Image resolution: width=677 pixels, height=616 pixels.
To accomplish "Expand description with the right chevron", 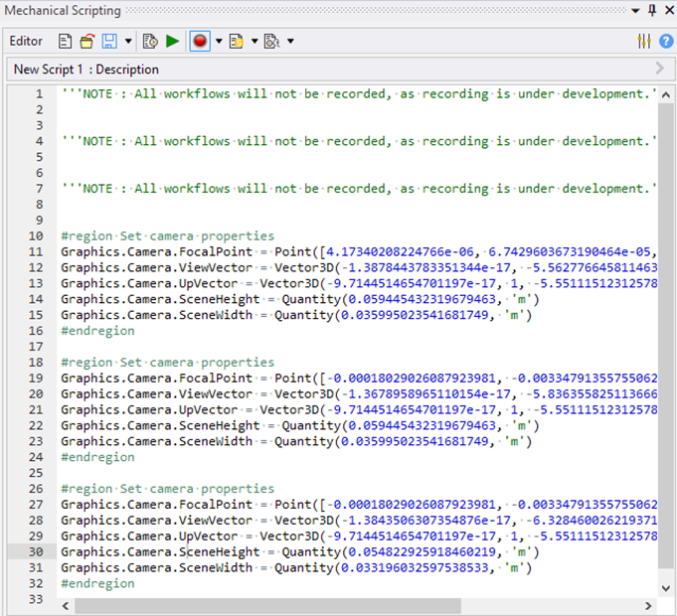I will (x=660, y=70).
